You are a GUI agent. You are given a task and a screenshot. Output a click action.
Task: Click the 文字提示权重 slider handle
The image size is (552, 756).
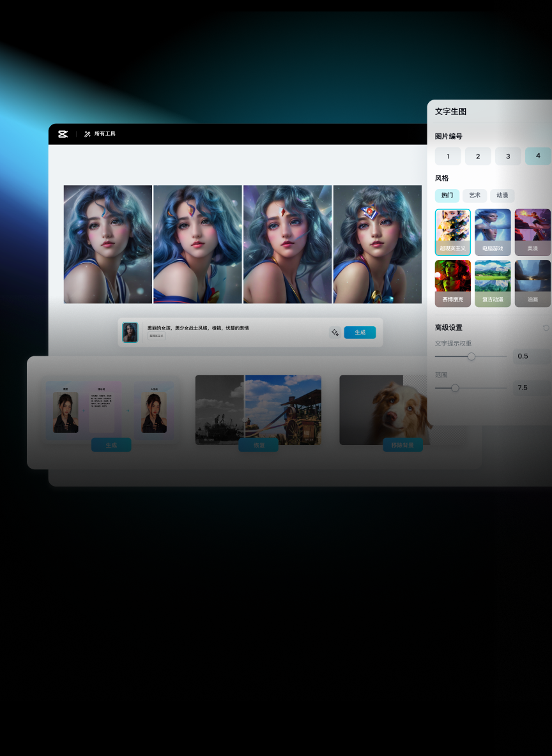click(471, 356)
